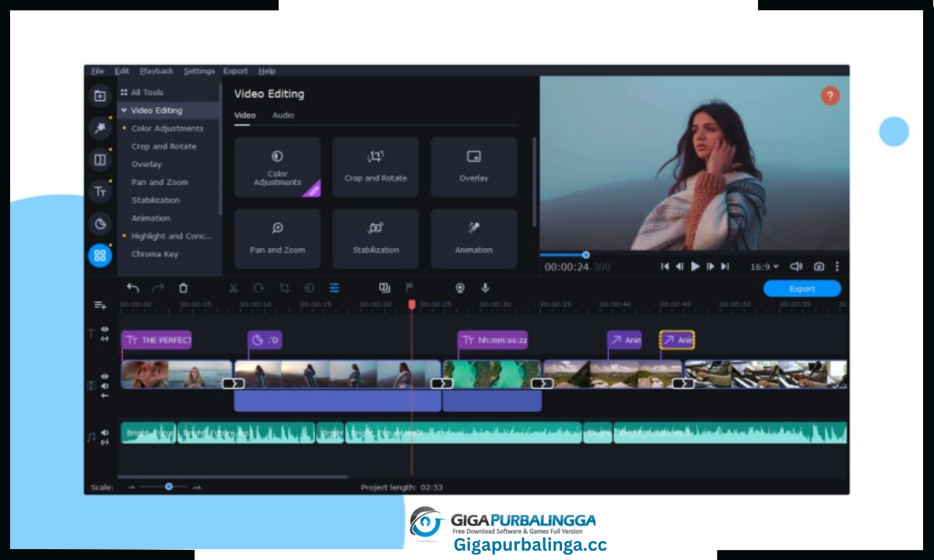
Task: Click the Crop icon in the timeline toolbar
Action: click(284, 288)
